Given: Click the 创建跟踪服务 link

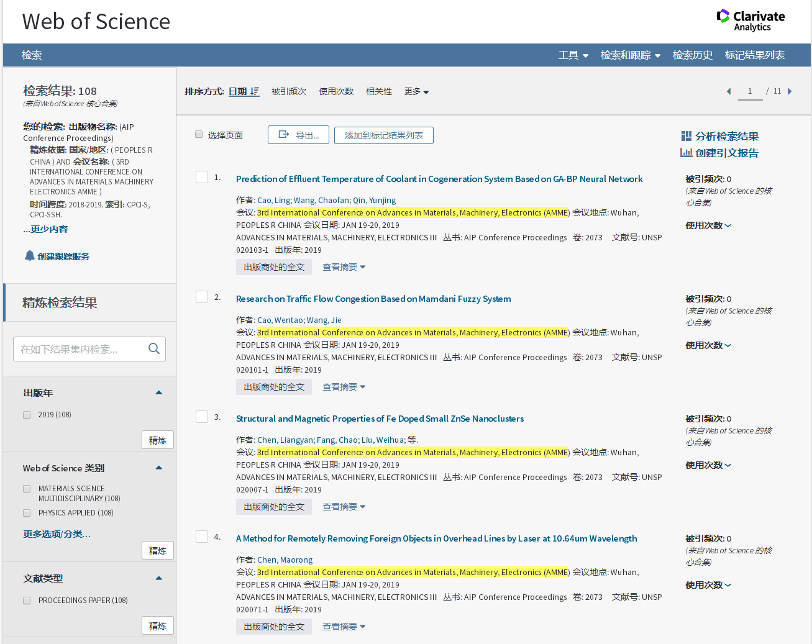Looking at the screenshot, I should point(63,256).
